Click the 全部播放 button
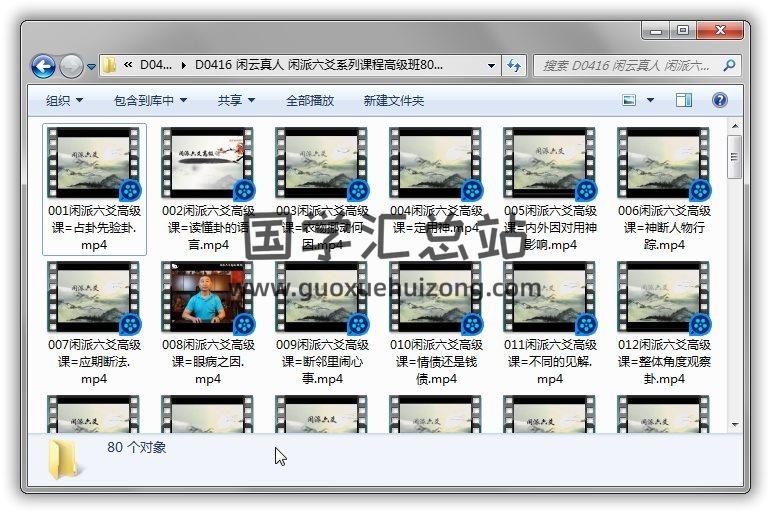This screenshot has height=514, width=771. coord(310,101)
